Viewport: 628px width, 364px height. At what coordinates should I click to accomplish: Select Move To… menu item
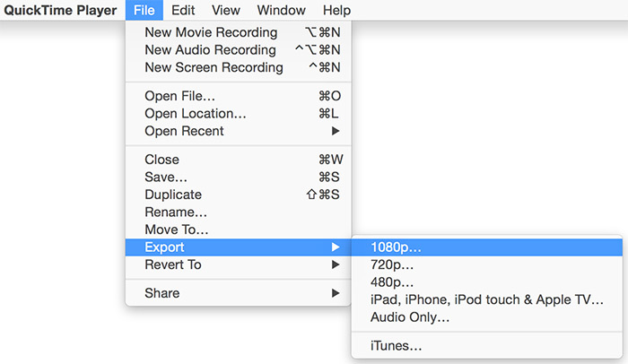tap(239, 230)
